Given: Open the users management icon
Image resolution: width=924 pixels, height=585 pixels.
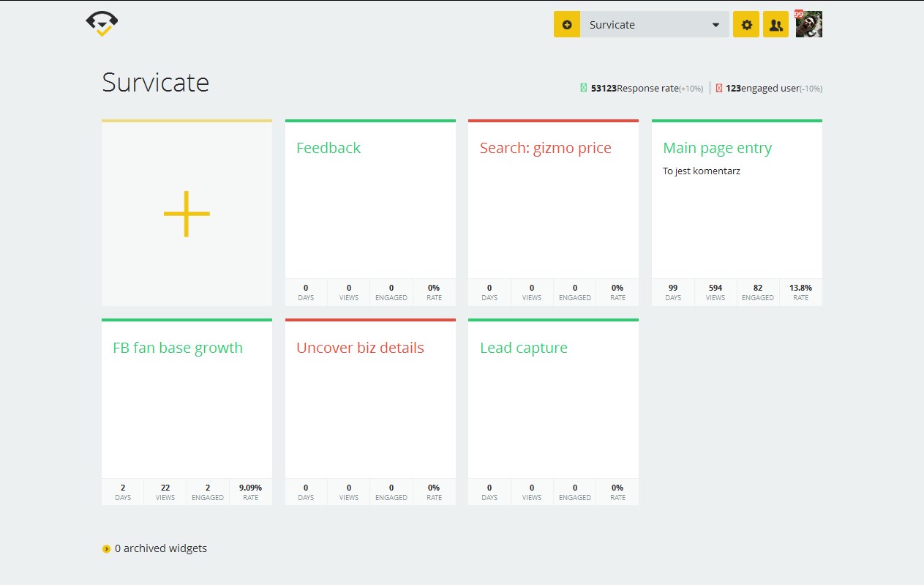Looking at the screenshot, I should [x=775, y=24].
